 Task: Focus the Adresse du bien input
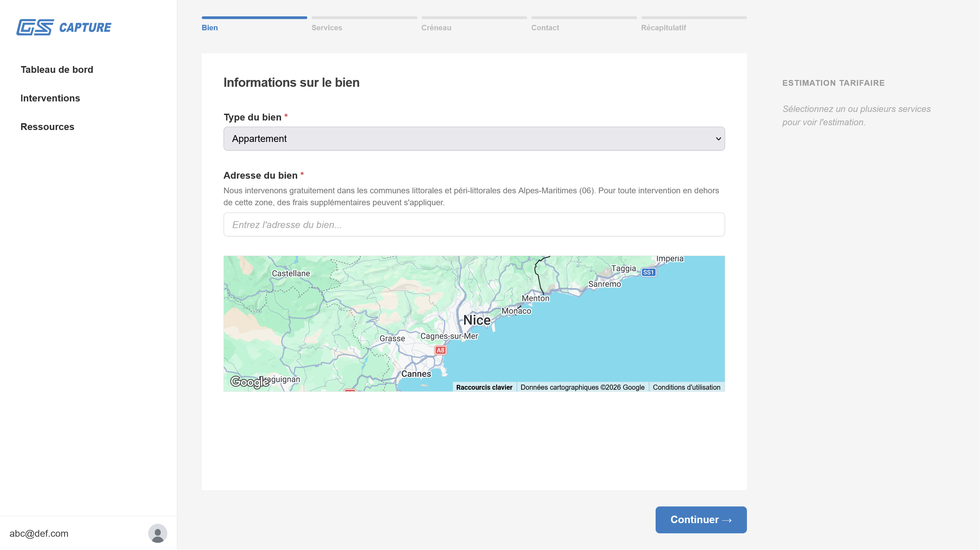[474, 225]
